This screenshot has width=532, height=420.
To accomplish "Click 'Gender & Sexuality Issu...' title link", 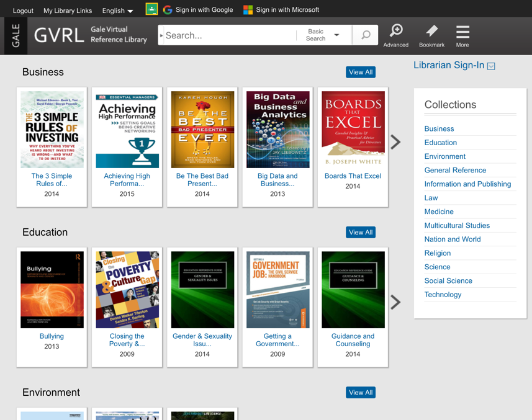I will click(x=202, y=340).
